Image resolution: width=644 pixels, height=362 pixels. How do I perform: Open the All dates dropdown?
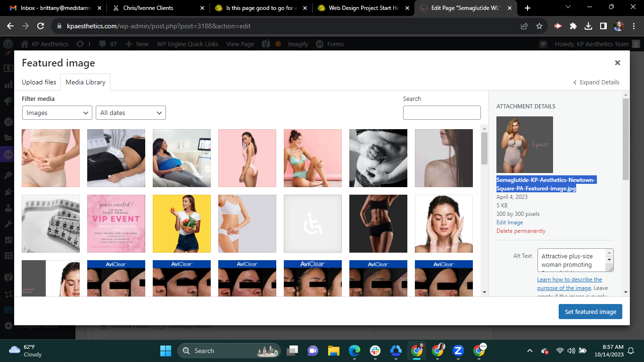131,113
